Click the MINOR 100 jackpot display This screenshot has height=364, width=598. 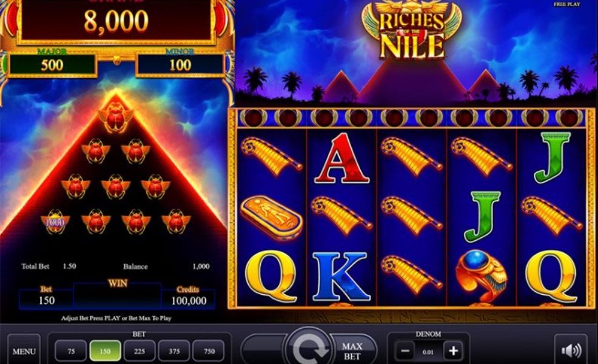(x=180, y=63)
